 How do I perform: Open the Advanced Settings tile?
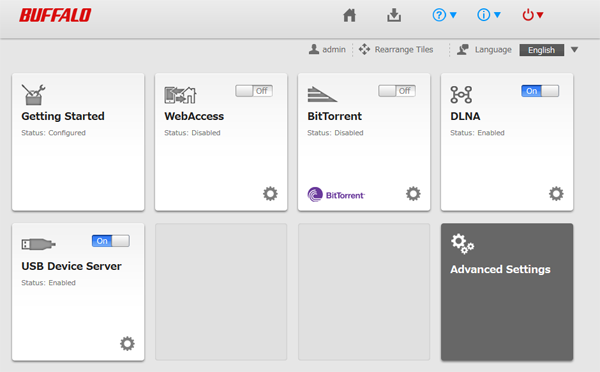coord(507,292)
